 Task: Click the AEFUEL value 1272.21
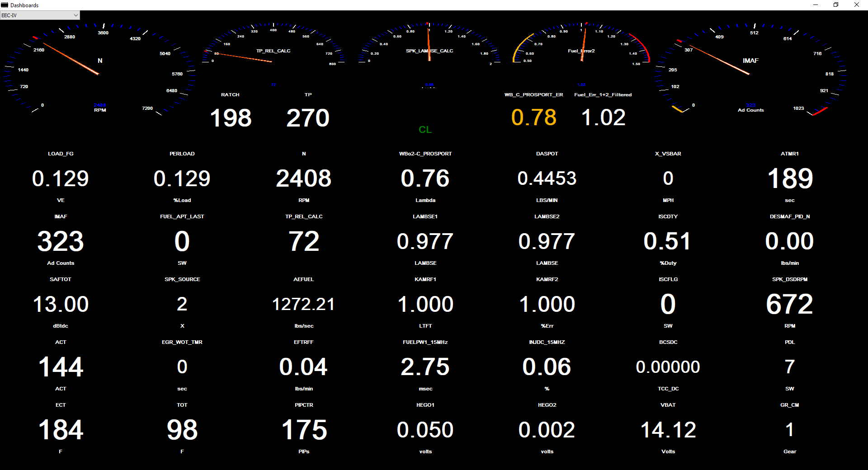[303, 304]
